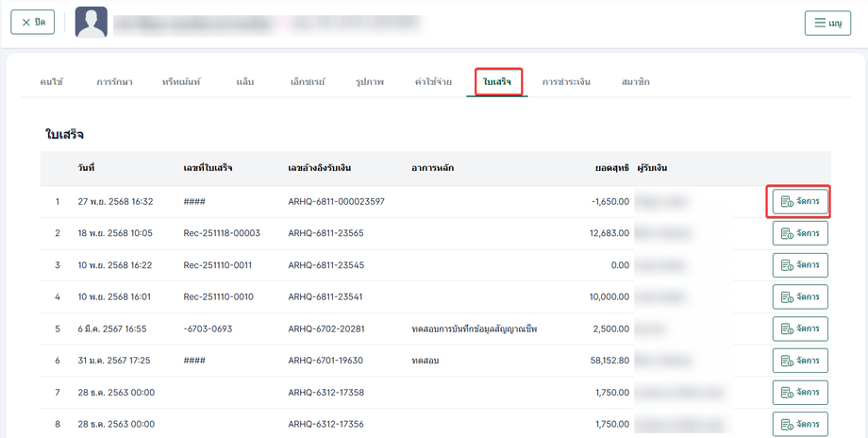Click the ยอดสุทธิ column header
This screenshot has width=868, height=438.
tap(611, 168)
